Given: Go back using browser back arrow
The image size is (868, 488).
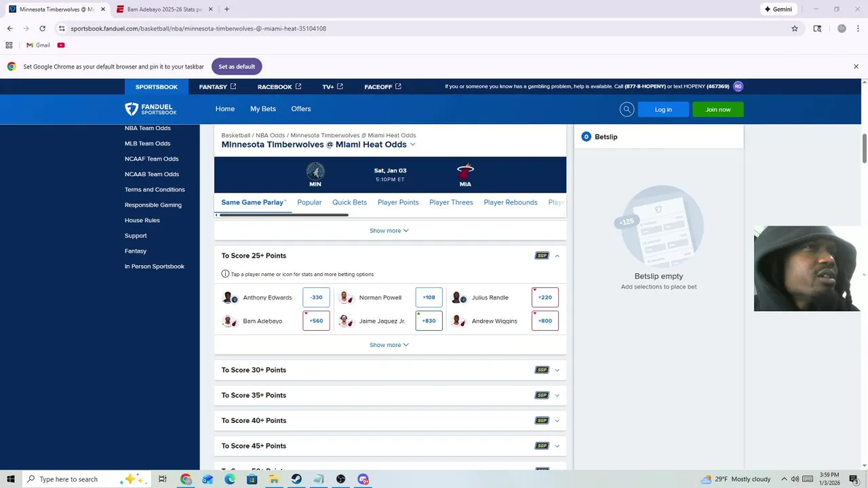Looking at the screenshot, I should (9, 28).
